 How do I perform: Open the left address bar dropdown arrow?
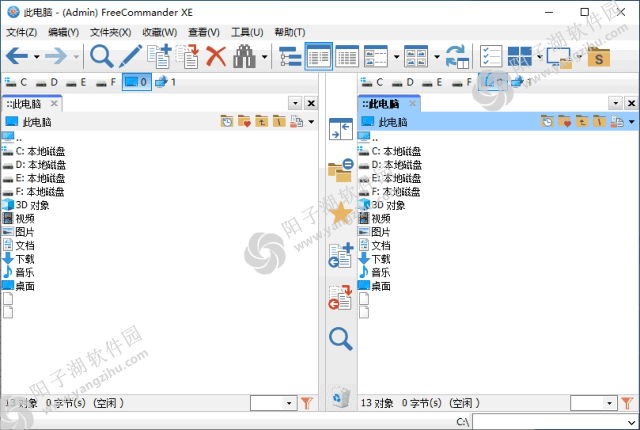click(311, 122)
